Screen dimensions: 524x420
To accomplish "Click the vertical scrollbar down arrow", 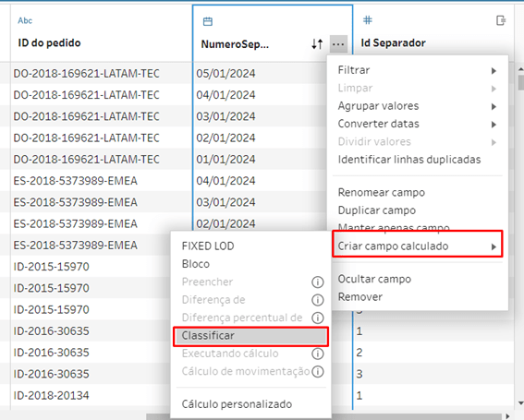I will click(520, 402).
